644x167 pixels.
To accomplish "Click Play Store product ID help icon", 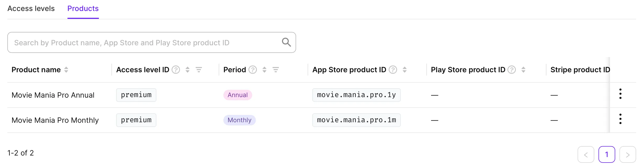I will click(x=511, y=70).
